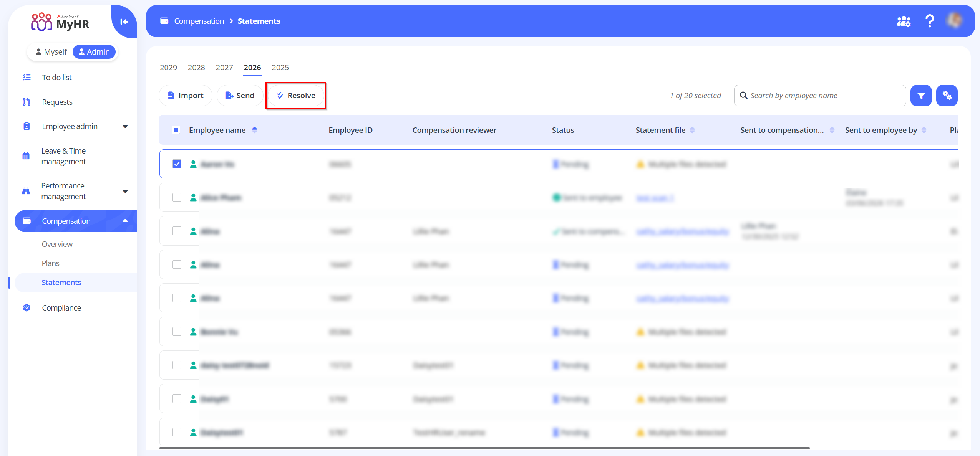Collapse the Compensation sidebar section
Screen dimensions: 980x456
(125, 221)
